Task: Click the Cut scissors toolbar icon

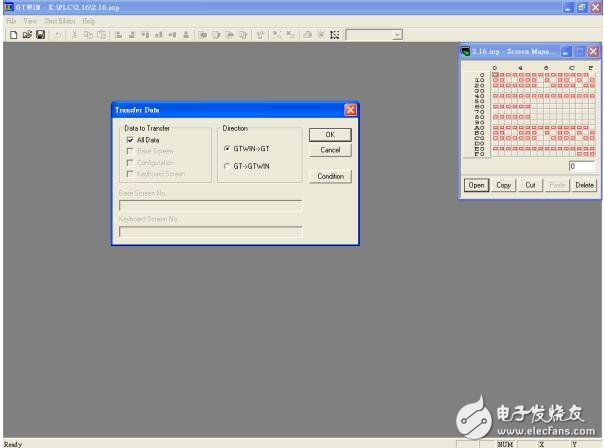Action: tap(74, 35)
